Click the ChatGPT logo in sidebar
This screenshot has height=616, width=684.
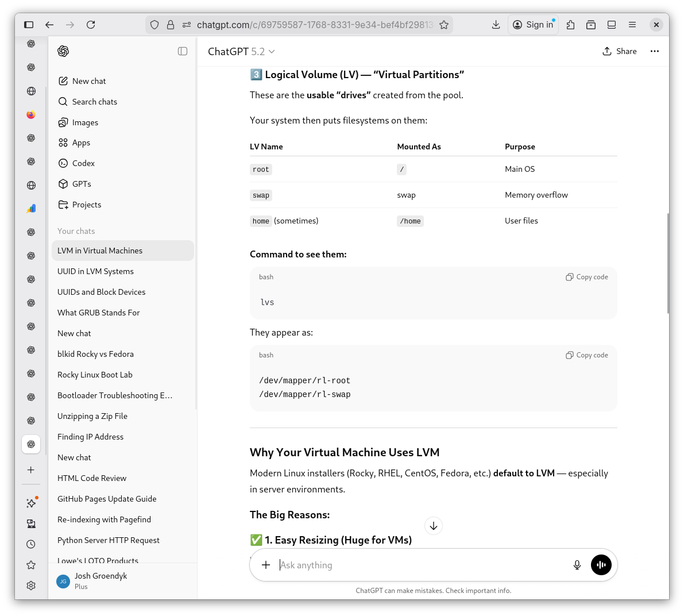click(63, 51)
